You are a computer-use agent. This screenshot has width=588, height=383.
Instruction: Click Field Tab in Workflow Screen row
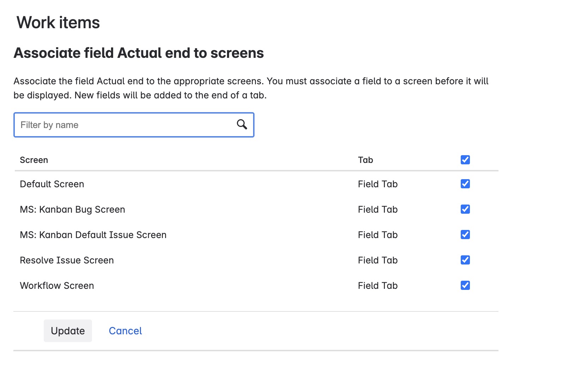378,286
